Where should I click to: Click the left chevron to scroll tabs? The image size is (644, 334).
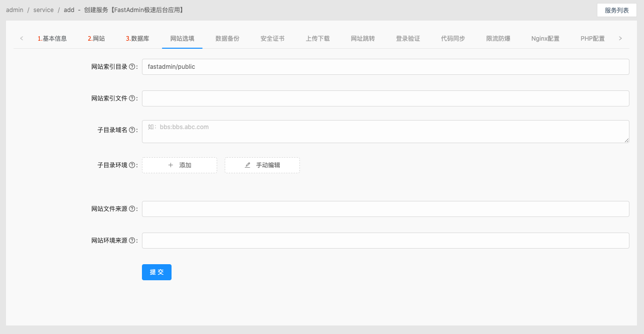pos(22,38)
